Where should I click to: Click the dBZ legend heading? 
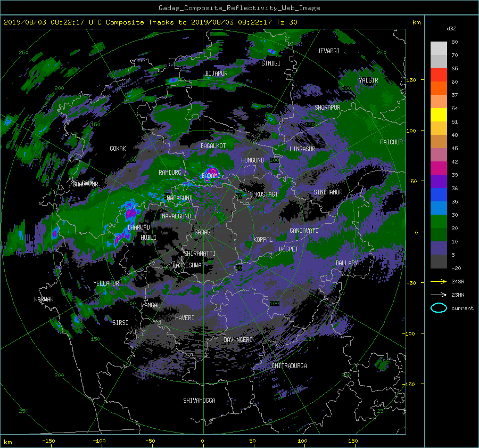(x=451, y=29)
